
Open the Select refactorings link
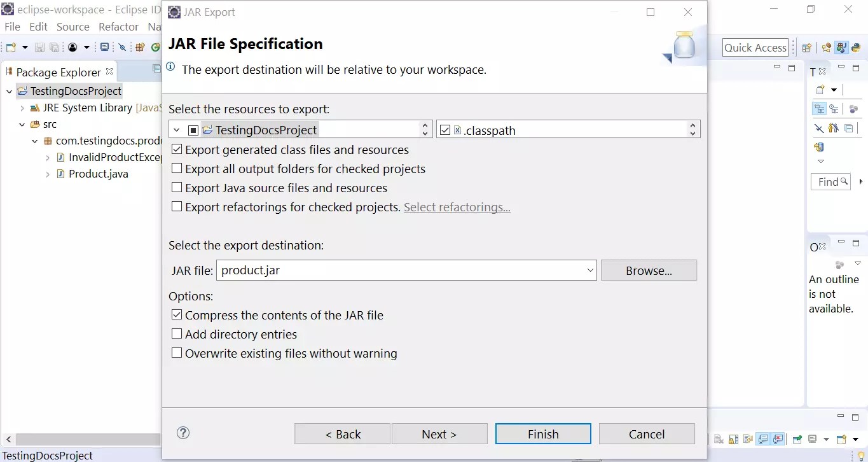tap(457, 207)
